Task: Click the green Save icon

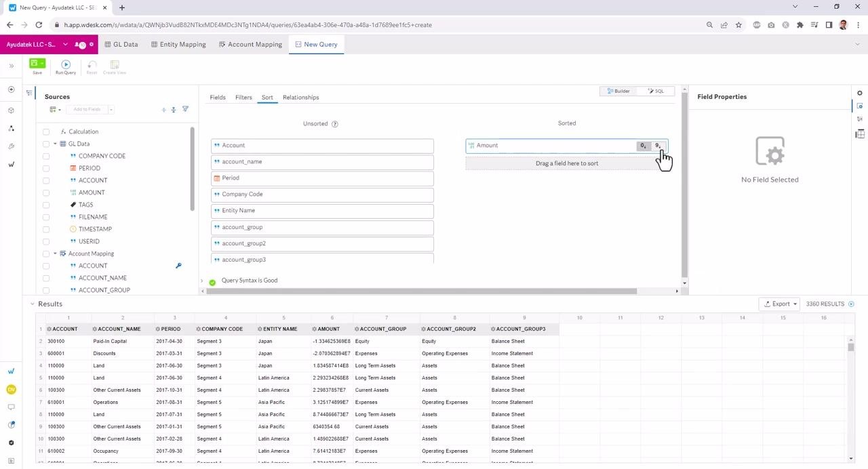Action: coord(34,63)
